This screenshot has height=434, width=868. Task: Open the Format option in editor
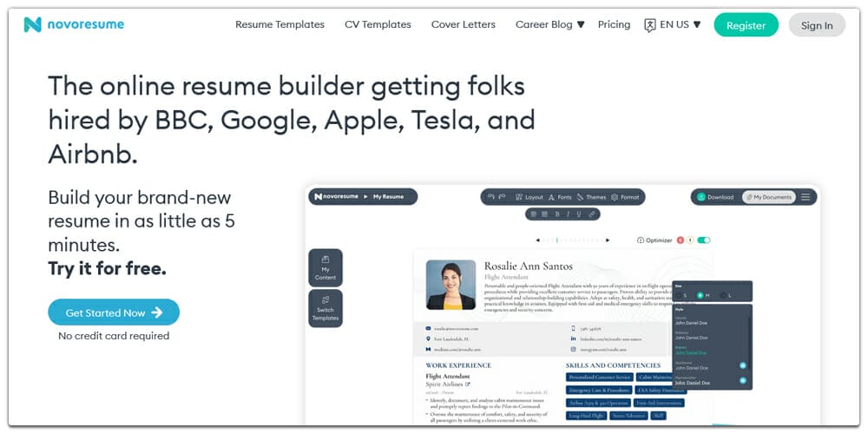[626, 197]
